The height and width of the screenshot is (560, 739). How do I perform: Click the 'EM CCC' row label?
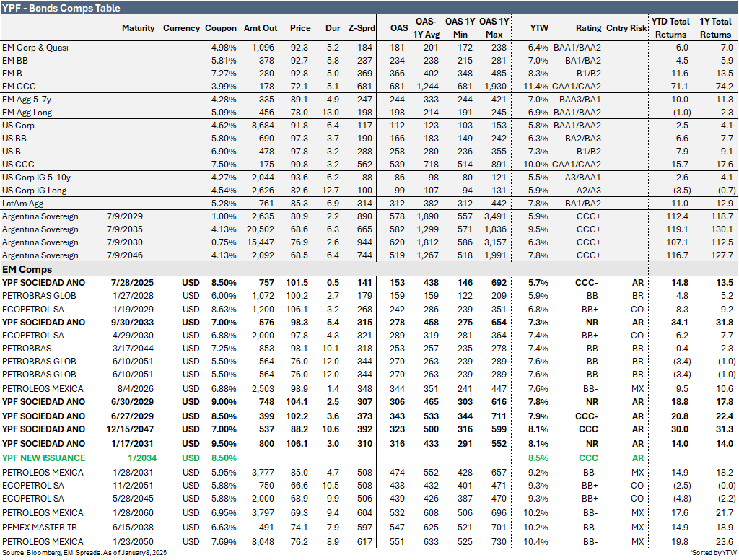point(19,87)
